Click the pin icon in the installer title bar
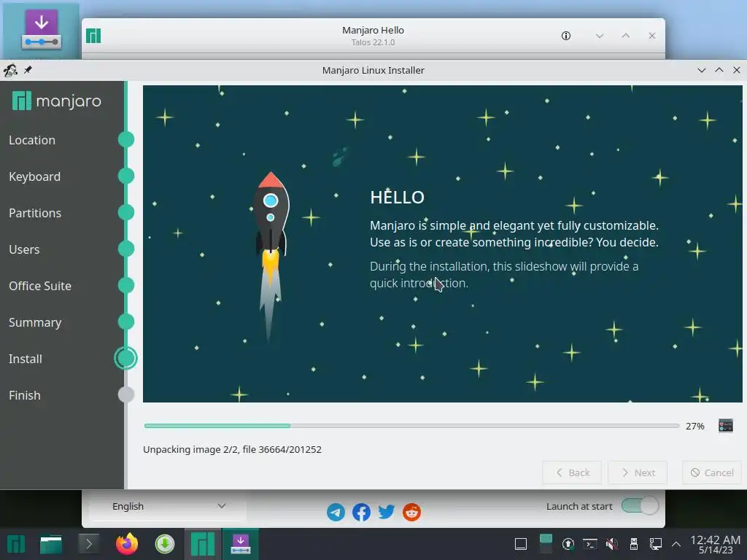This screenshot has width=747, height=560. click(x=28, y=70)
